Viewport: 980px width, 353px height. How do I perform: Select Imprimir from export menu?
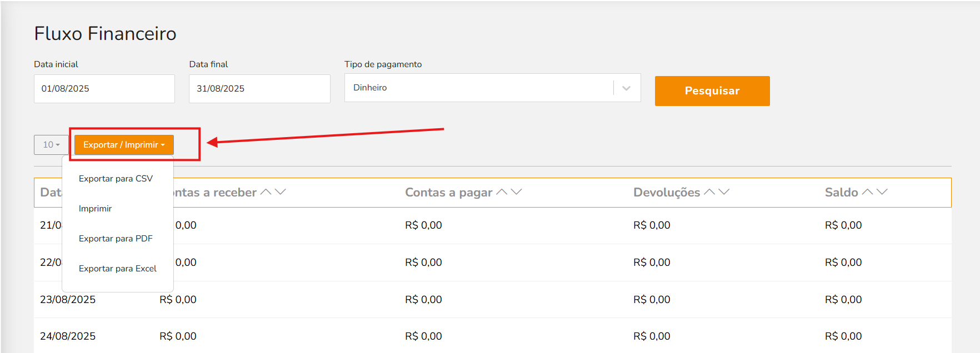[x=96, y=209]
